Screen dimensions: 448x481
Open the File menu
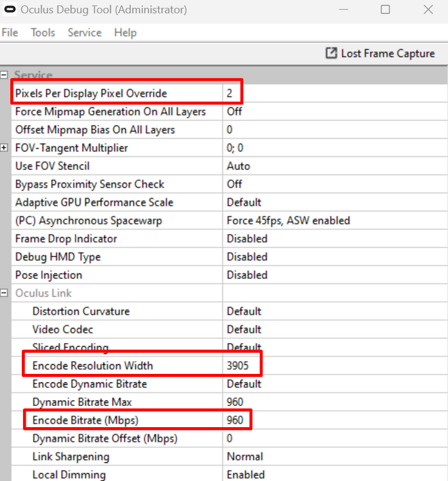[x=10, y=33]
